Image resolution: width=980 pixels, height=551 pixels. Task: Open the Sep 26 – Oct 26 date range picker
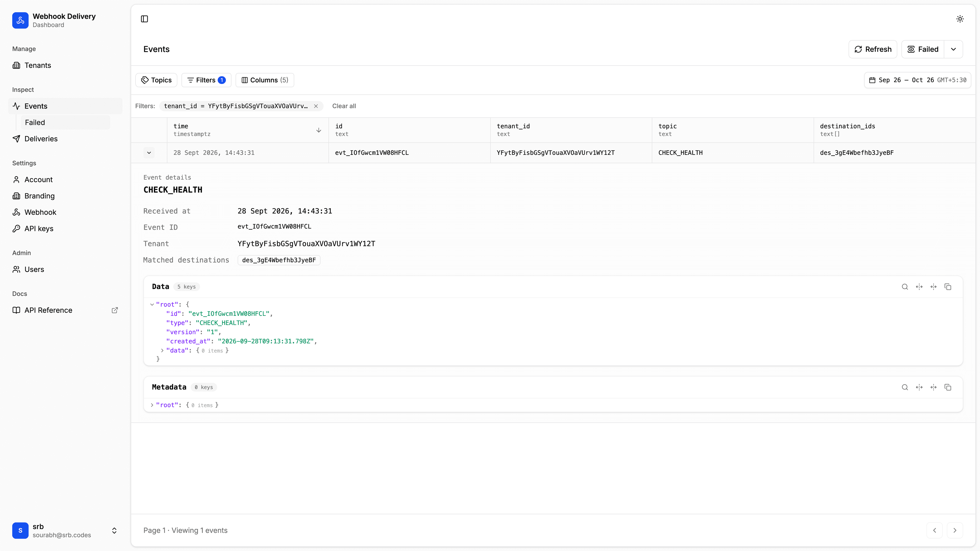[x=918, y=80]
